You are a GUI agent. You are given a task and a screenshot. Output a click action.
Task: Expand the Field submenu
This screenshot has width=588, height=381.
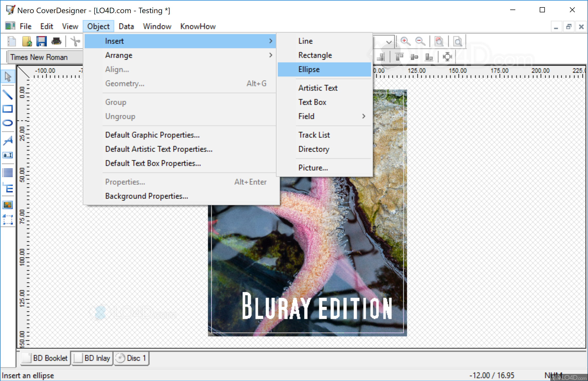click(x=332, y=116)
